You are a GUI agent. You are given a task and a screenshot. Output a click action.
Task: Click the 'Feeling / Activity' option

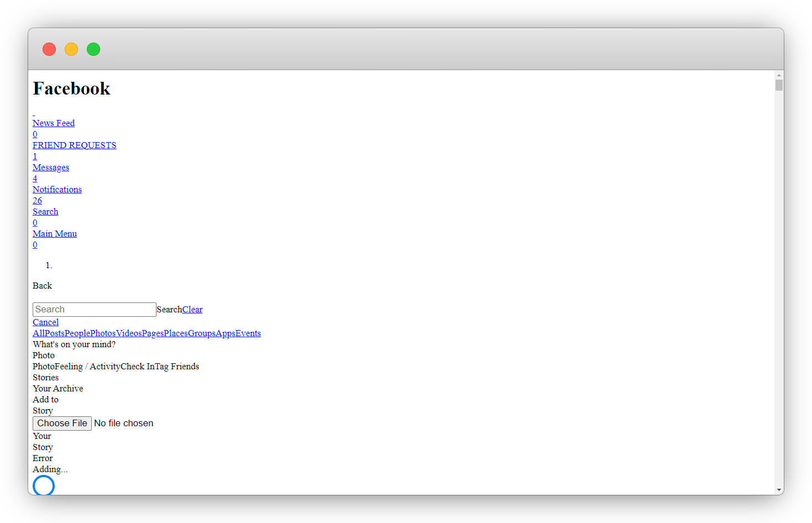tap(87, 367)
